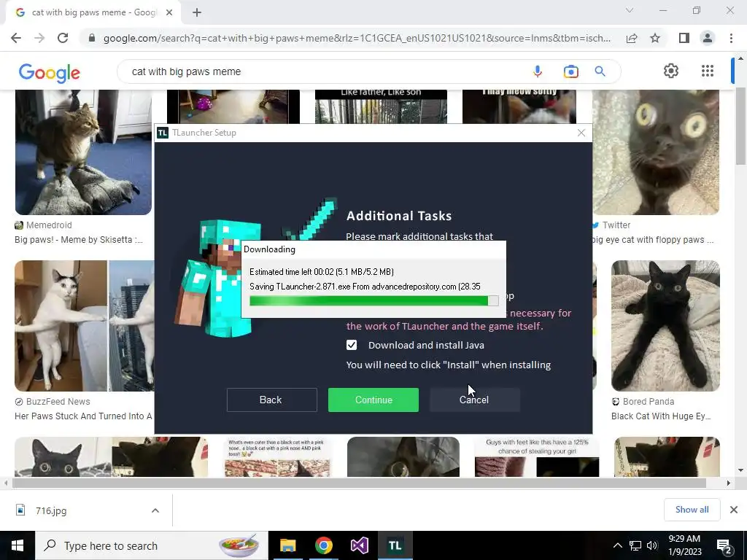747x560 pixels.
Task: Click "Black Cat With Huge Ey..." caption
Action: point(661,416)
